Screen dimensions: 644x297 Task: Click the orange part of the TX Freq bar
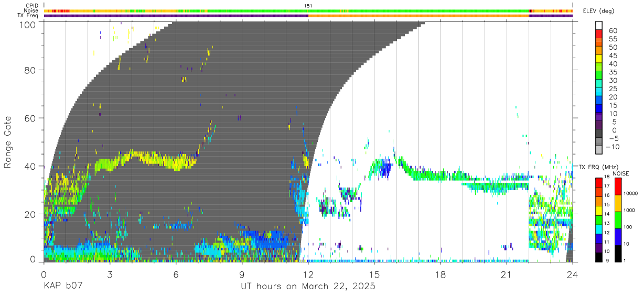[418, 16]
